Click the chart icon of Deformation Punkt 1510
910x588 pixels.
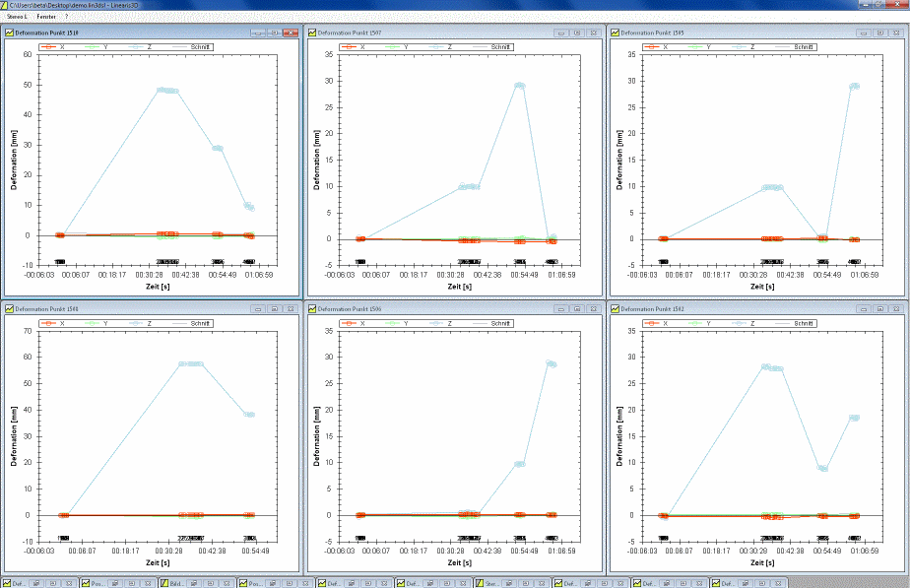(10, 33)
